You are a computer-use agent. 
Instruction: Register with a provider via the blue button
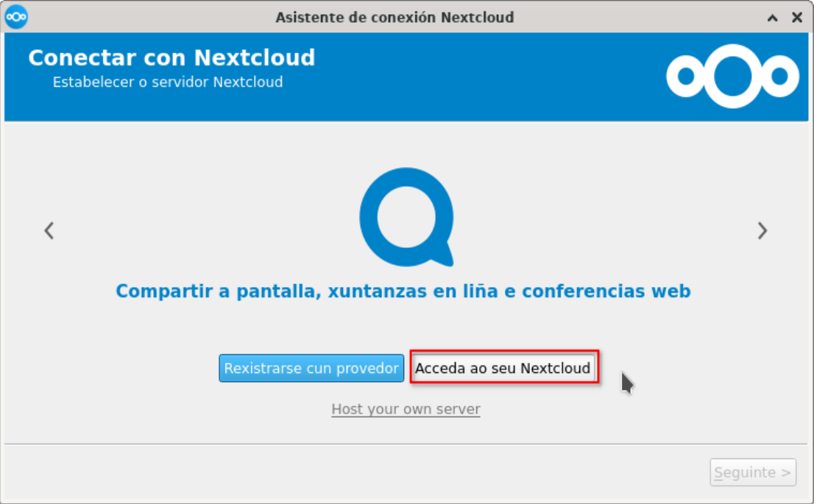click(311, 369)
